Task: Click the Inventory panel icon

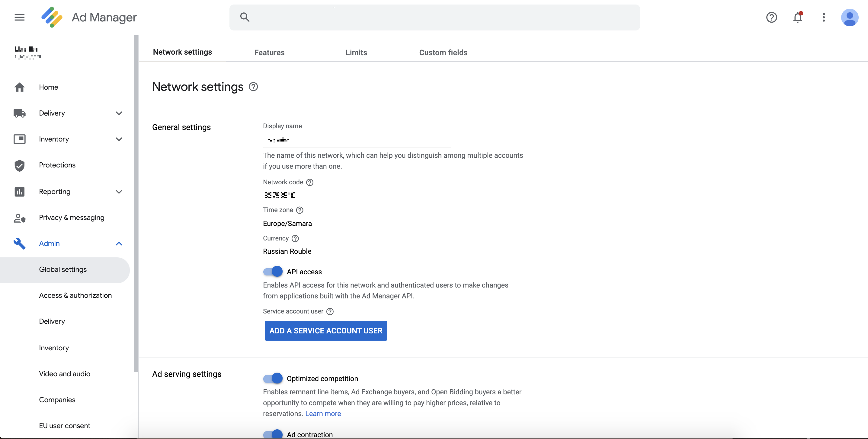Action: 20,139
